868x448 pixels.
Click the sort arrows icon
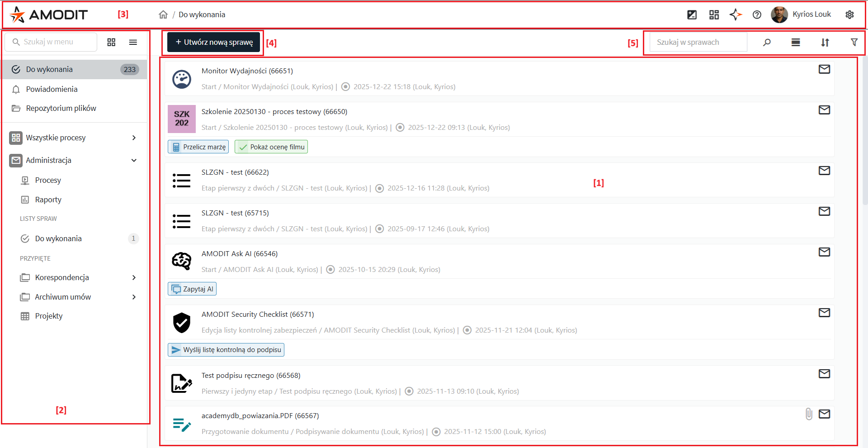tap(825, 42)
